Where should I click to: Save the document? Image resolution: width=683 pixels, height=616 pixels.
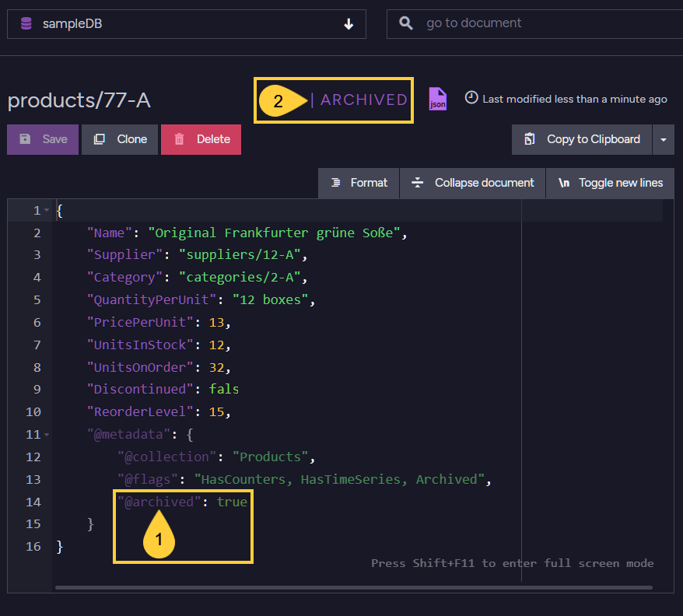[43, 139]
